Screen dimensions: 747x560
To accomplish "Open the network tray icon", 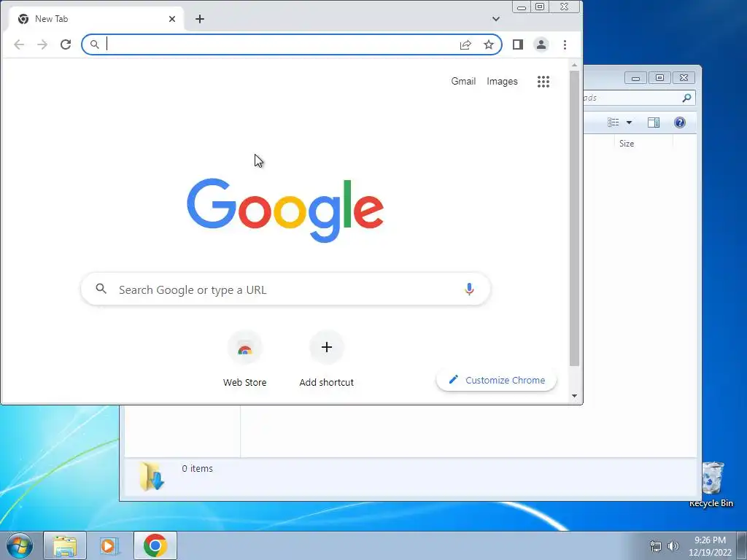I will [x=656, y=546].
